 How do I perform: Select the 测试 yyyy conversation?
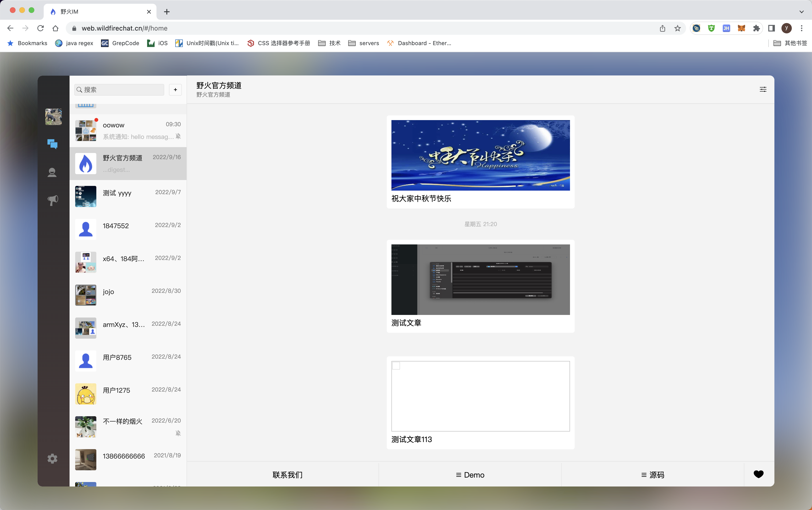(128, 196)
